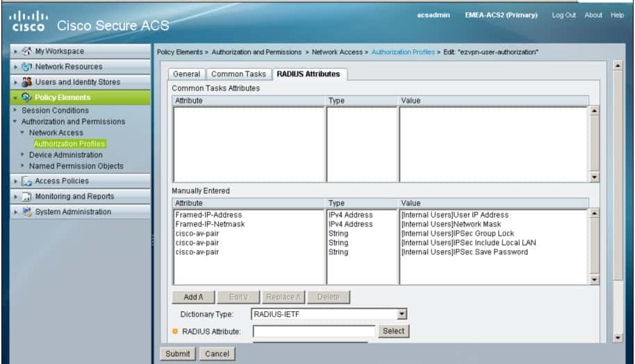Image resolution: width=635 pixels, height=364 pixels.
Task: Expand Network Resources arrow
Action: (15, 67)
